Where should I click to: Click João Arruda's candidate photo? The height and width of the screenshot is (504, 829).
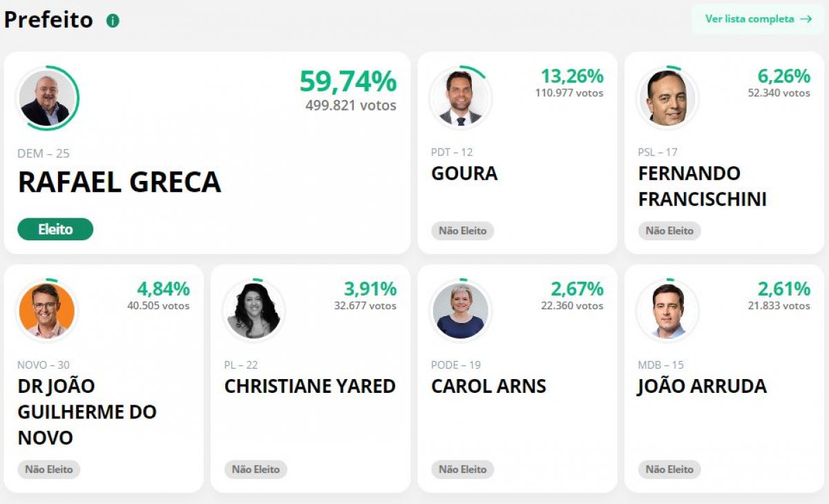click(x=667, y=310)
